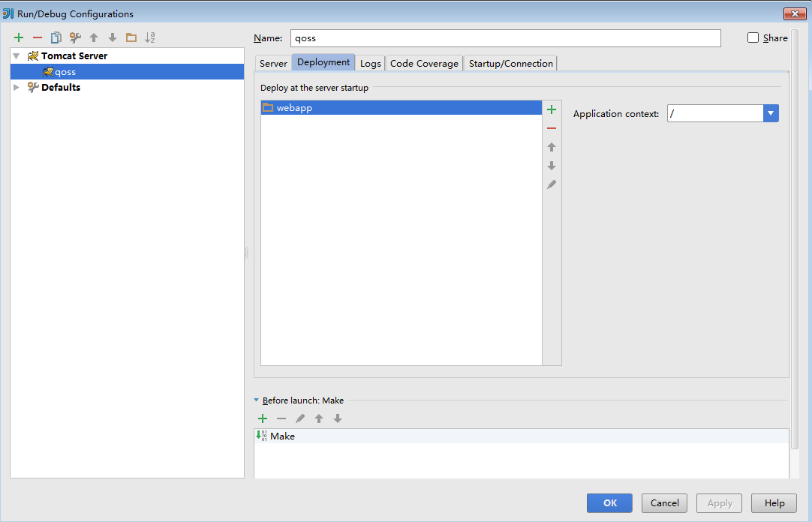
Task: Remove the before launch task
Action: tap(281, 418)
